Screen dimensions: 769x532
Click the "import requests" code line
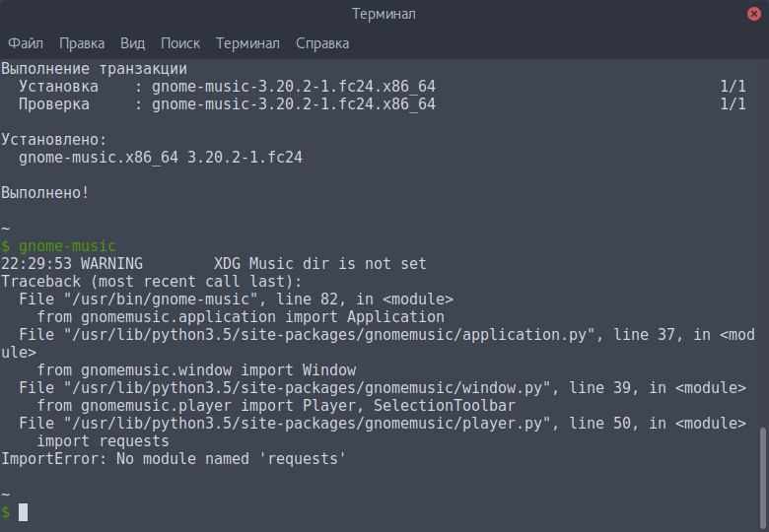click(89, 441)
